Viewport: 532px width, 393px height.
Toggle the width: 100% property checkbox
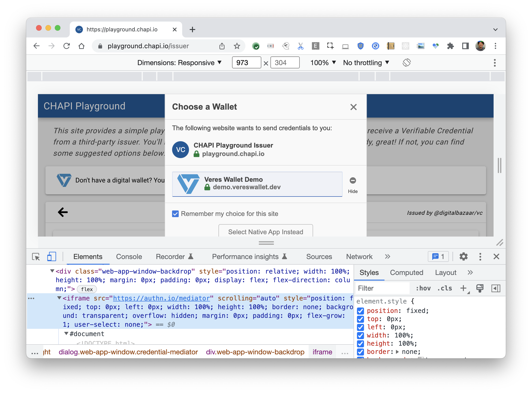coord(361,335)
